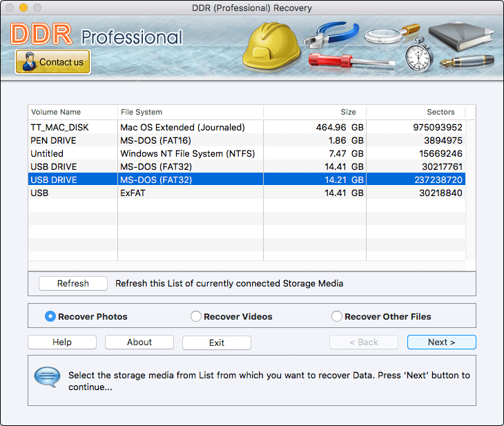504x426 pixels.
Task: Click the stopwatch icon in banner
Action: point(418,55)
